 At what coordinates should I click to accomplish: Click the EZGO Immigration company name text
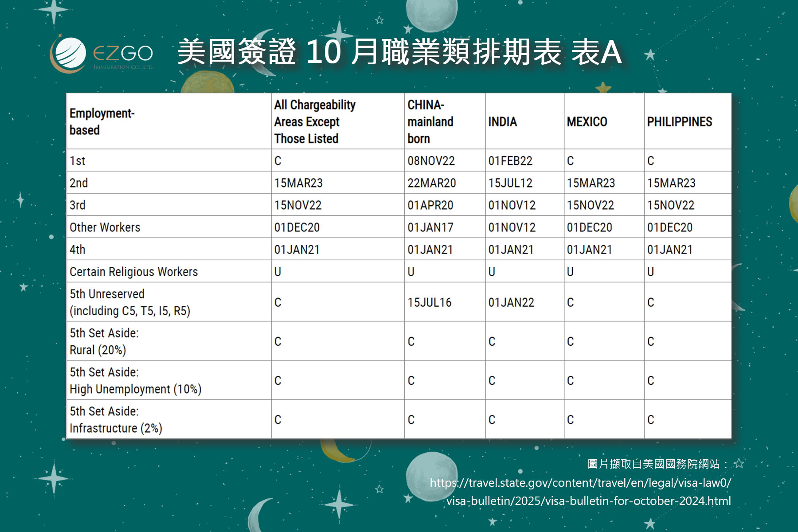point(123,55)
